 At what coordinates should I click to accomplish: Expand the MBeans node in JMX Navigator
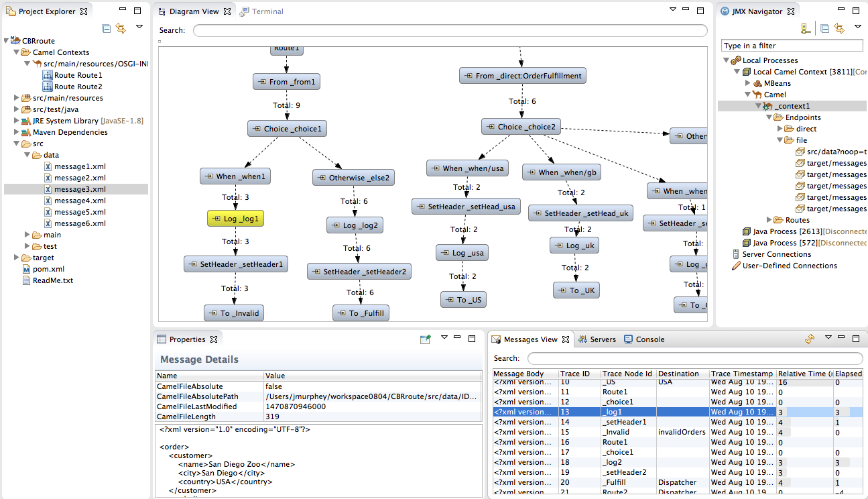click(x=747, y=83)
